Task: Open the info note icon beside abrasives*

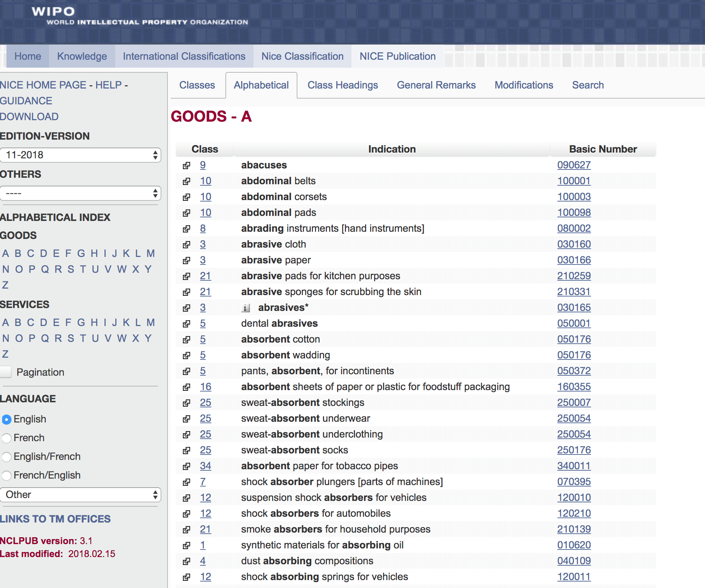Action: [x=246, y=308]
